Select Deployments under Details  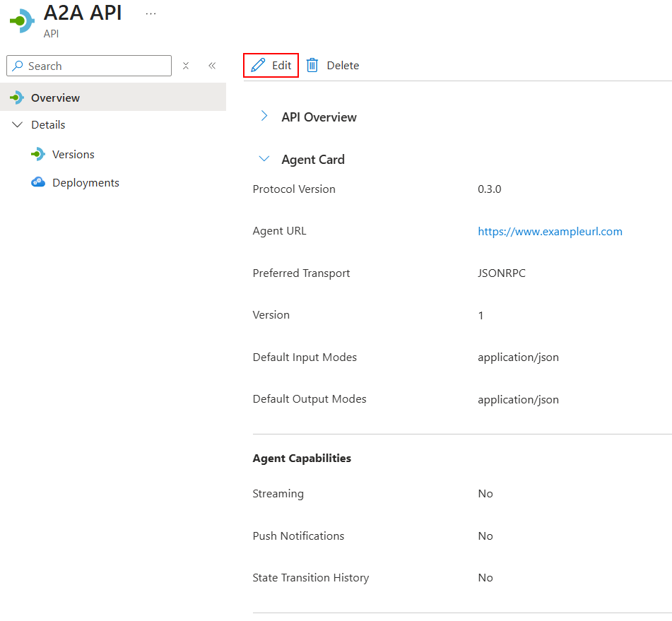[85, 182]
